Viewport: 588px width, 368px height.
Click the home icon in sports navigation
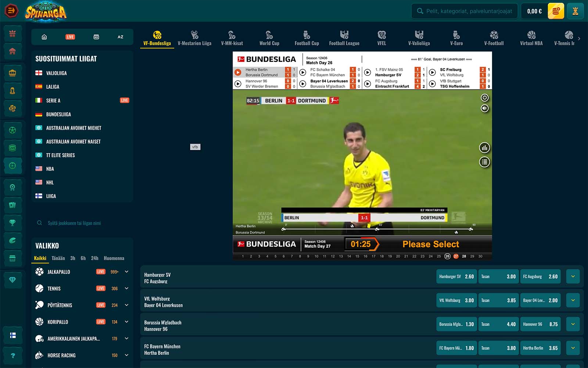point(44,37)
